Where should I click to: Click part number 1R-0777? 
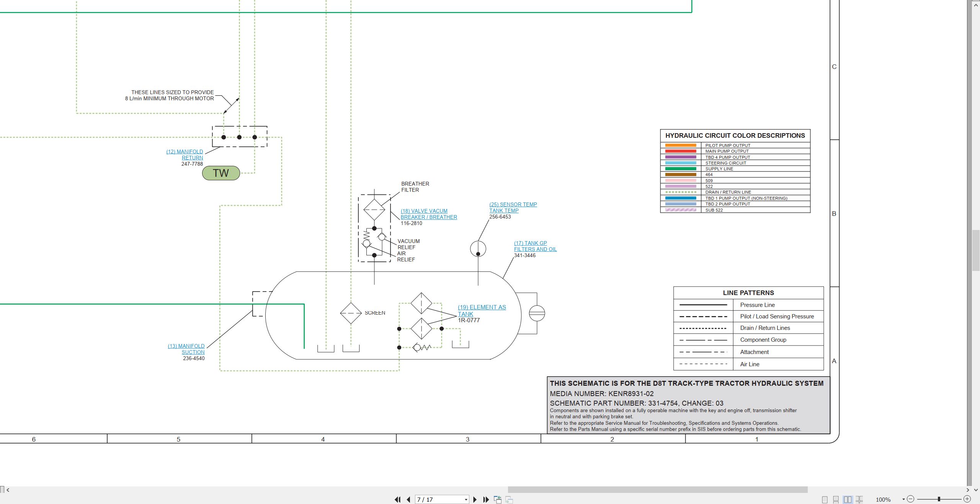click(469, 320)
